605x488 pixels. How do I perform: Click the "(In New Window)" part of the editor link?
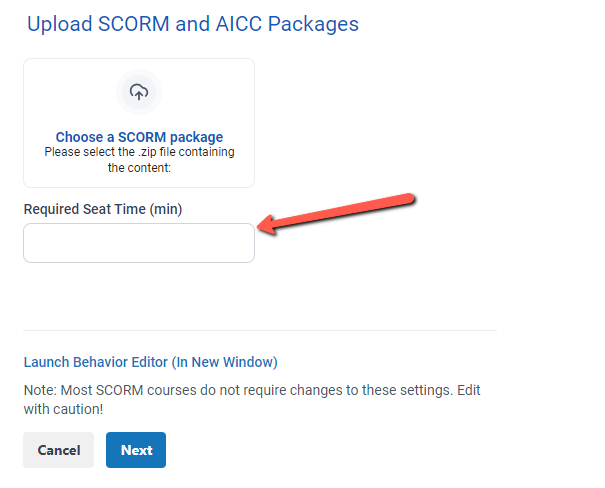pos(225,362)
